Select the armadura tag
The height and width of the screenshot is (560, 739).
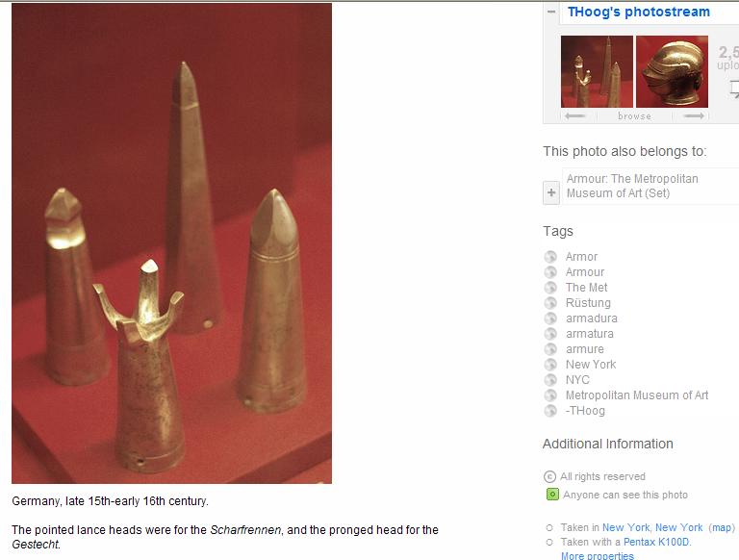[x=592, y=318]
